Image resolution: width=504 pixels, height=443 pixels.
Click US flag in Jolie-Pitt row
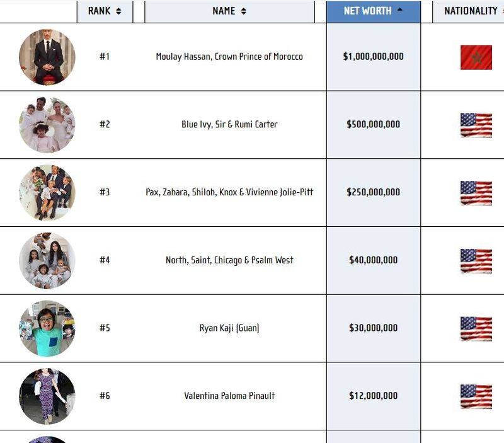click(476, 193)
